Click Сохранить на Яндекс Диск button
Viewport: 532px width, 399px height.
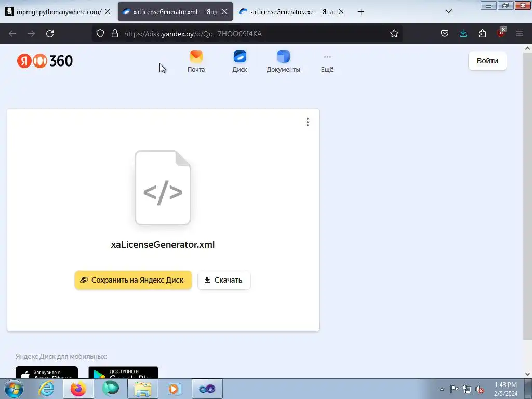click(133, 280)
